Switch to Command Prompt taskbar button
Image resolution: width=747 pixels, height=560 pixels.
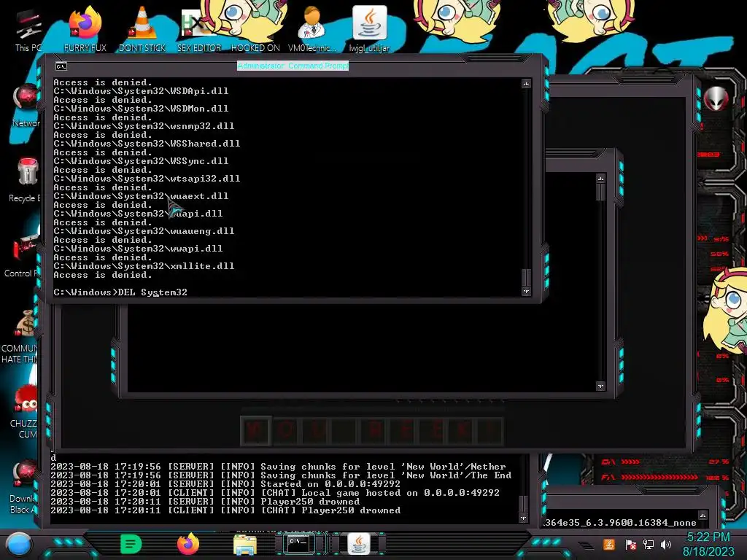[x=298, y=543]
